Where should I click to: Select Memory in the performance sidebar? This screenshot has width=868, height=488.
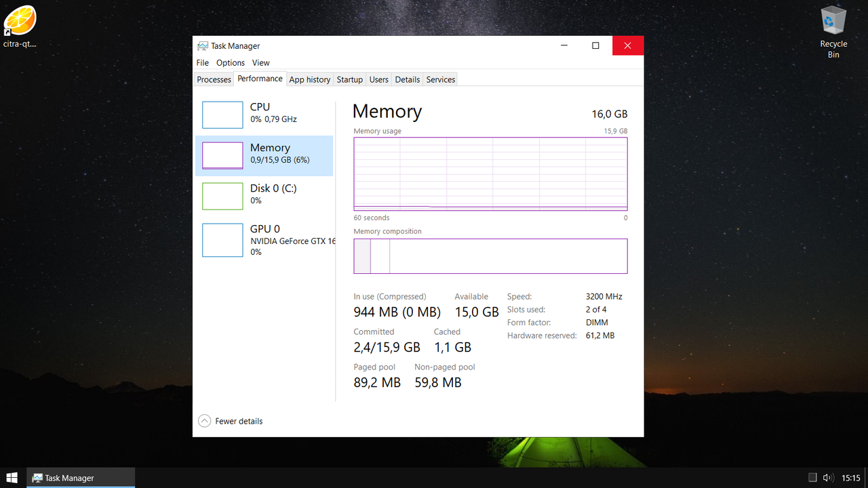click(x=264, y=155)
